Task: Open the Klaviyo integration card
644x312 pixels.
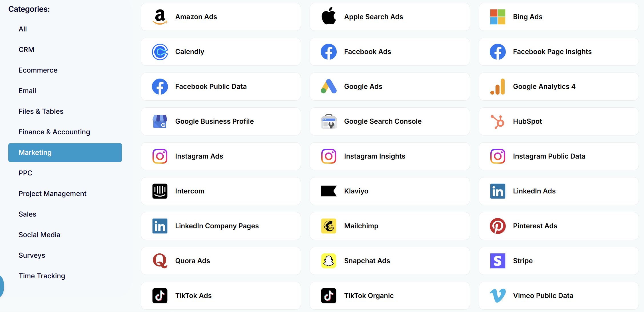Action: click(x=390, y=191)
